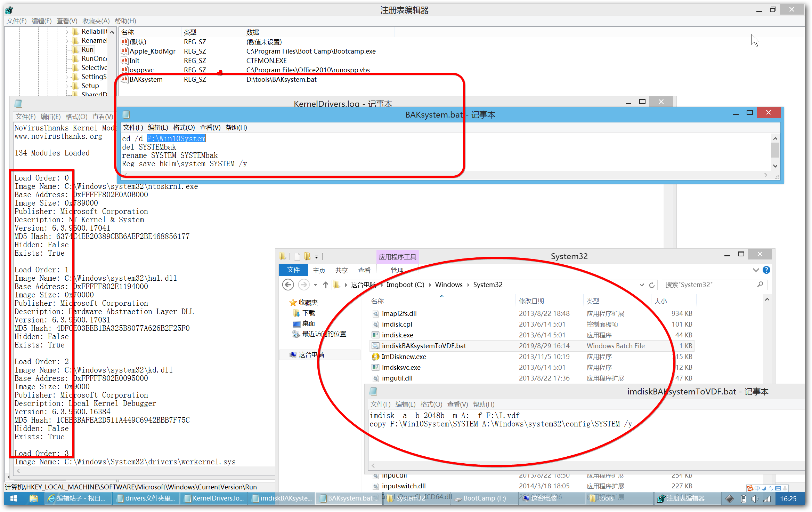Select imdisk.exe file icon
Screen dimensions: 812x512
pyautogui.click(x=375, y=335)
